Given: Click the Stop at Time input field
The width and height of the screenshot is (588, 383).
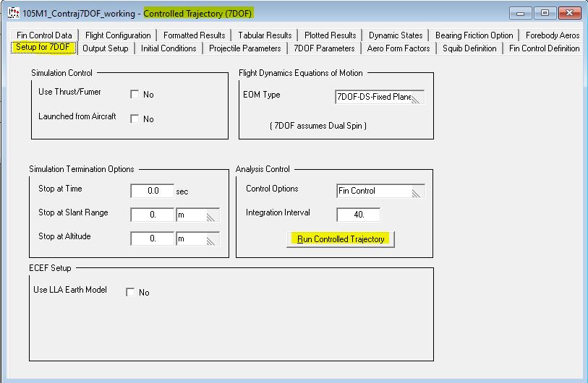Looking at the screenshot, I should coord(152,191).
